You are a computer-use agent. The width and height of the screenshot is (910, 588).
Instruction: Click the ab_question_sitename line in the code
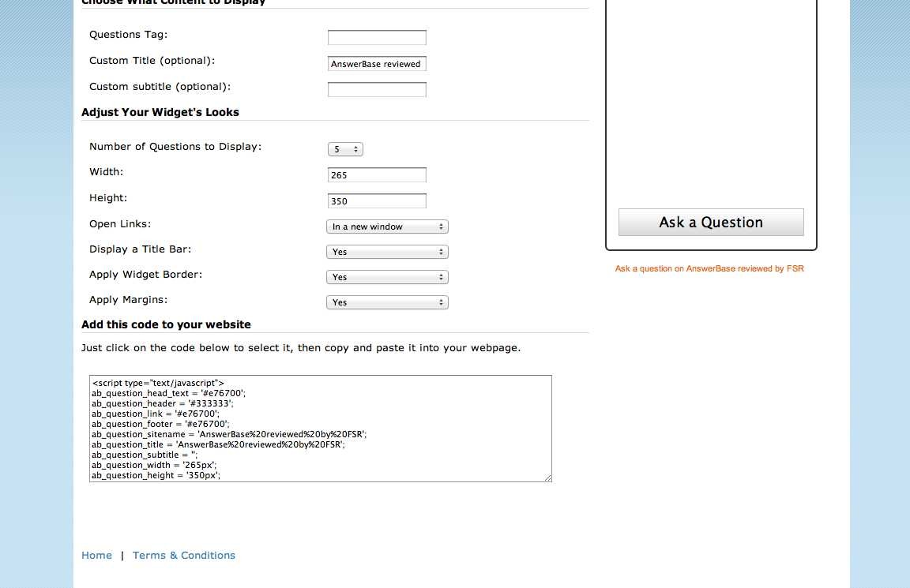[229, 434]
